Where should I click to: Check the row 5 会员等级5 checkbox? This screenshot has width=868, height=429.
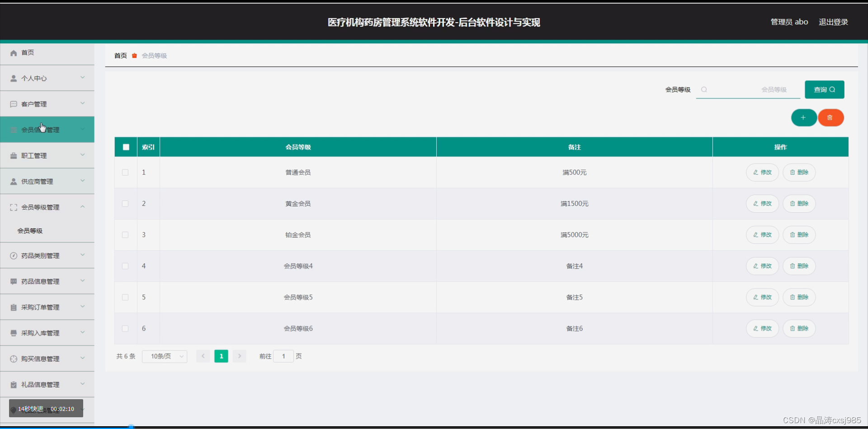pyautogui.click(x=125, y=297)
